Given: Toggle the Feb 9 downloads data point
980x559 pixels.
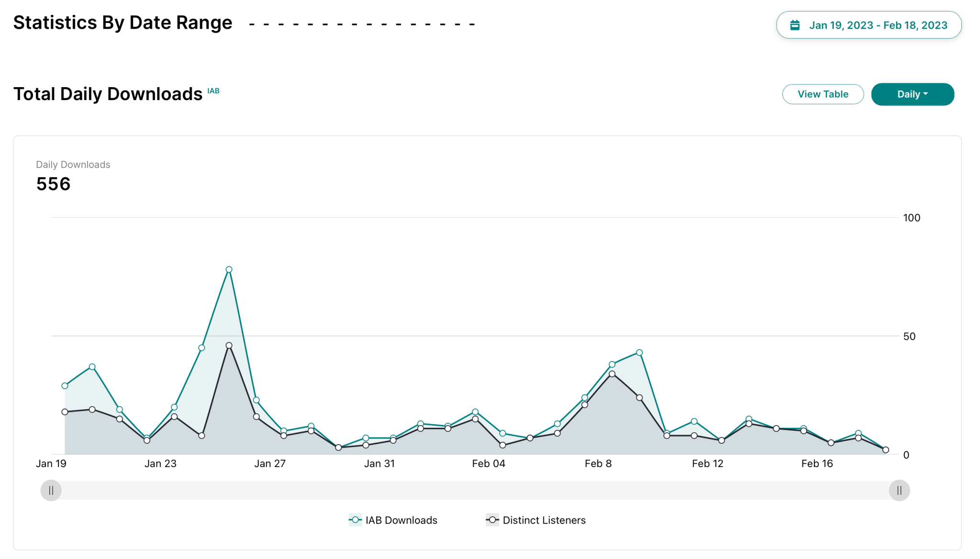Looking at the screenshot, I should tap(639, 352).
